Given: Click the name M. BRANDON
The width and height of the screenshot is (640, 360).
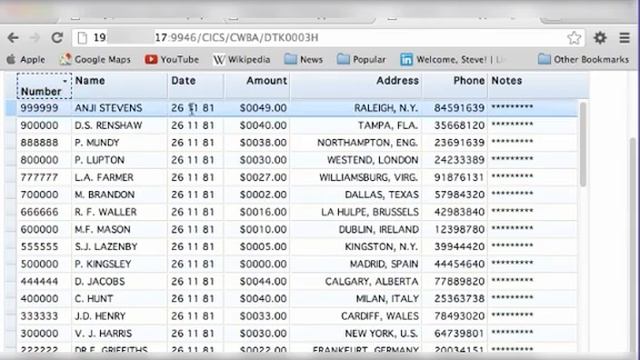Looking at the screenshot, I should (x=104, y=195).
